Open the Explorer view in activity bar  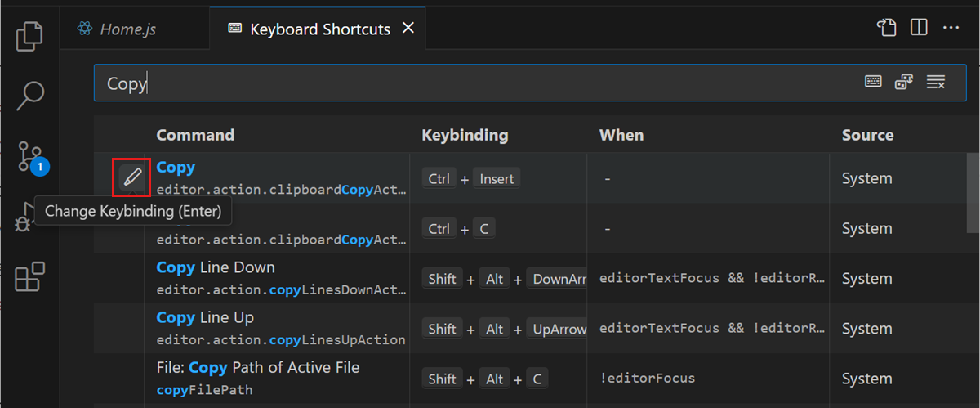(x=29, y=37)
